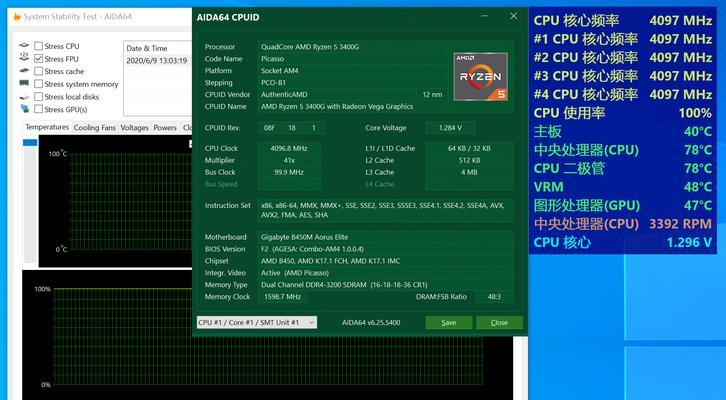The width and height of the screenshot is (726, 400).
Task: Click the Platform value Socket AM4
Action: [280, 71]
